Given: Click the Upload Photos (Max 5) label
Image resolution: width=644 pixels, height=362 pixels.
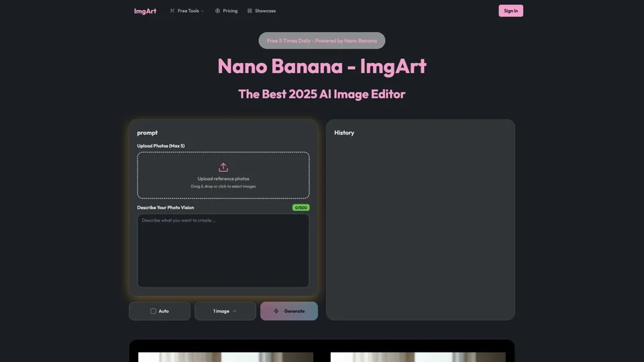Looking at the screenshot, I should (x=161, y=145).
